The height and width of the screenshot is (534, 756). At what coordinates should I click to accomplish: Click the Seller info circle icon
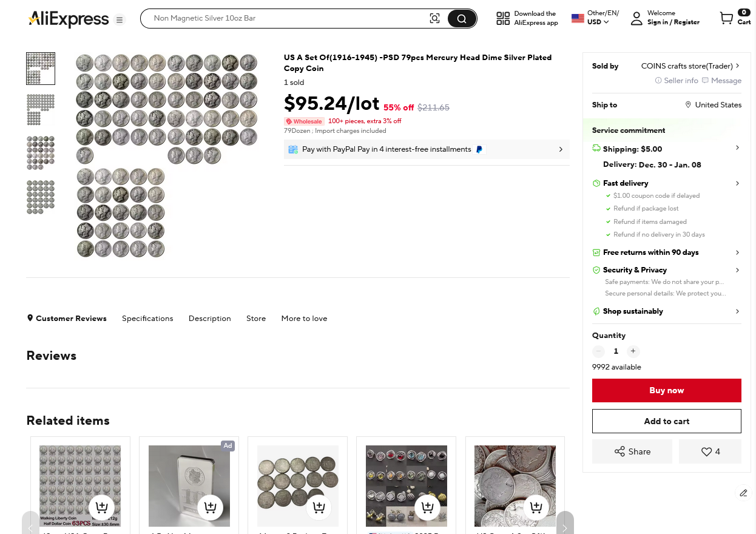pos(658,81)
